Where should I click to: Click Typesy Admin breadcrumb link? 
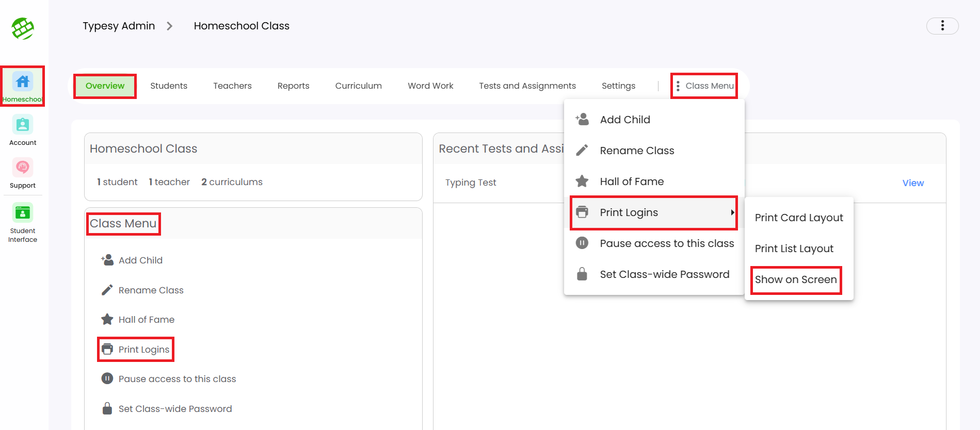pos(119,26)
